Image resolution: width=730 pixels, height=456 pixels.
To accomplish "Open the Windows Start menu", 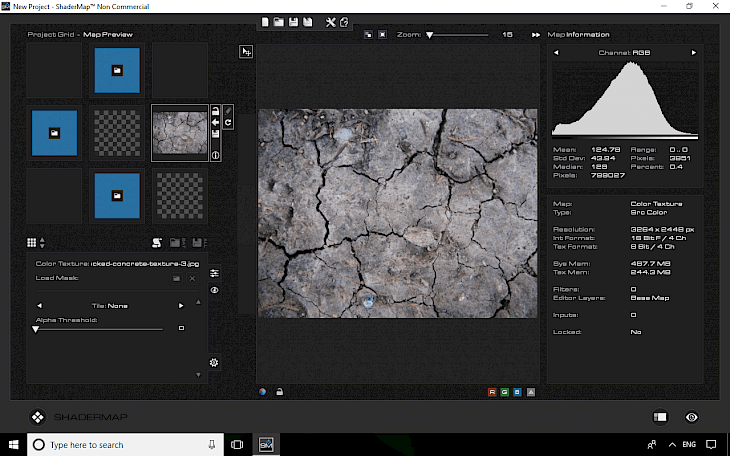I will coord(14,444).
